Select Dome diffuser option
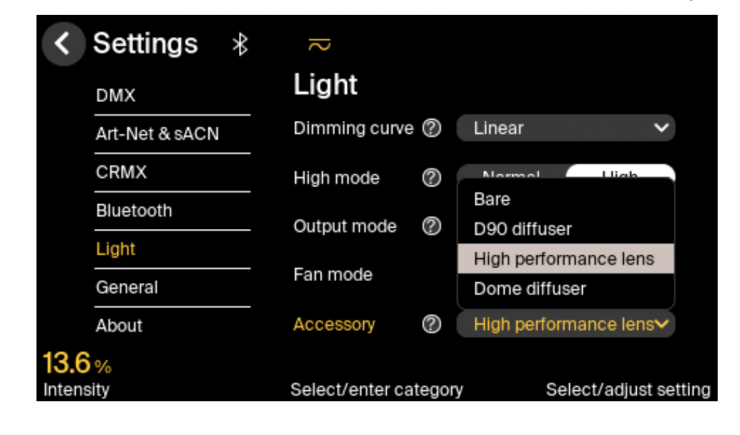 530,289
